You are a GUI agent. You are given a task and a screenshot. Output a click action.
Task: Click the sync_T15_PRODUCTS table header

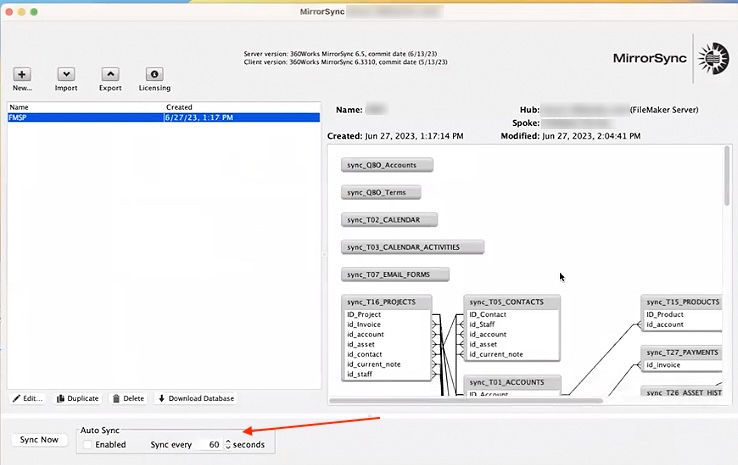[x=682, y=302]
